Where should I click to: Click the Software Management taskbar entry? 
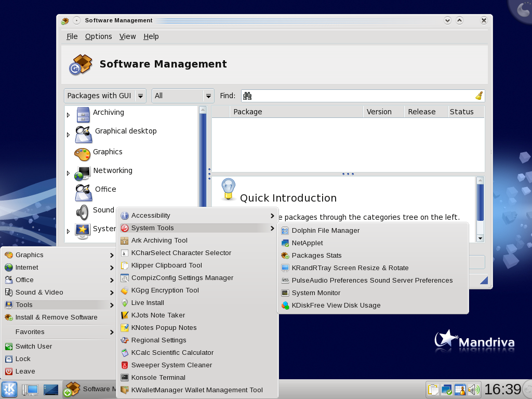point(90,389)
